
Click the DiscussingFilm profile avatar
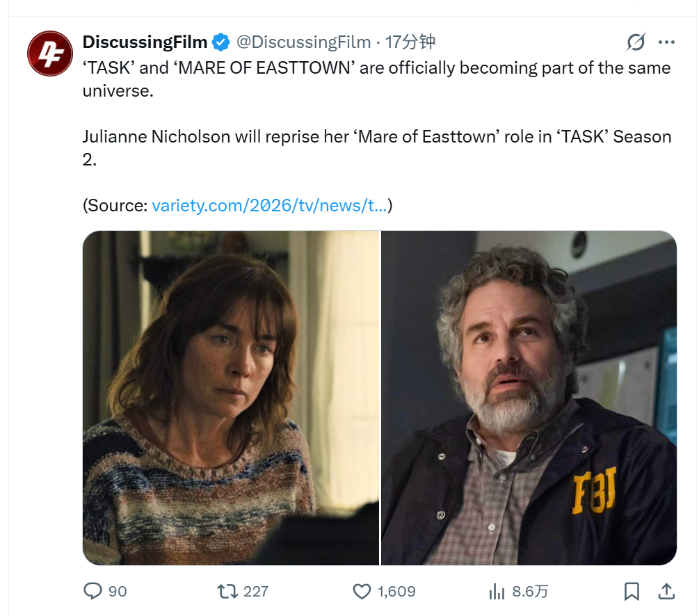point(50,54)
